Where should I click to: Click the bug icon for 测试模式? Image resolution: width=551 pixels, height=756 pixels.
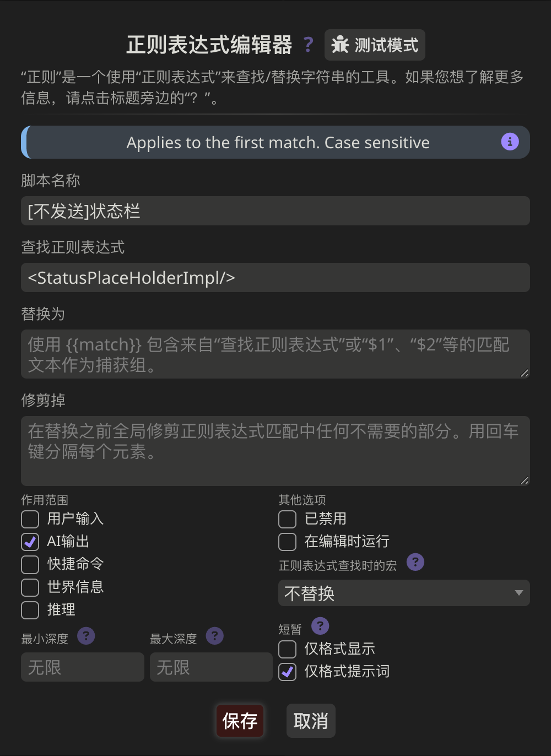tap(341, 45)
